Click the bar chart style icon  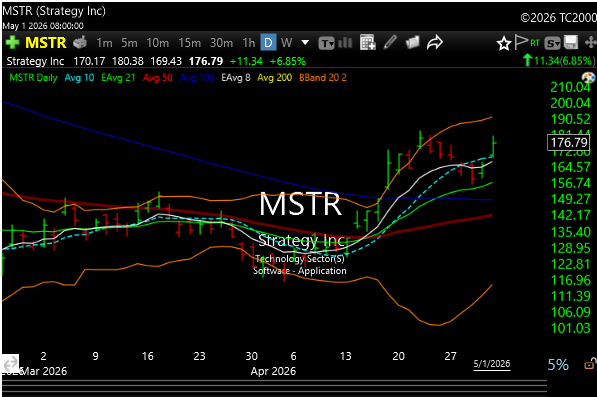[345, 43]
